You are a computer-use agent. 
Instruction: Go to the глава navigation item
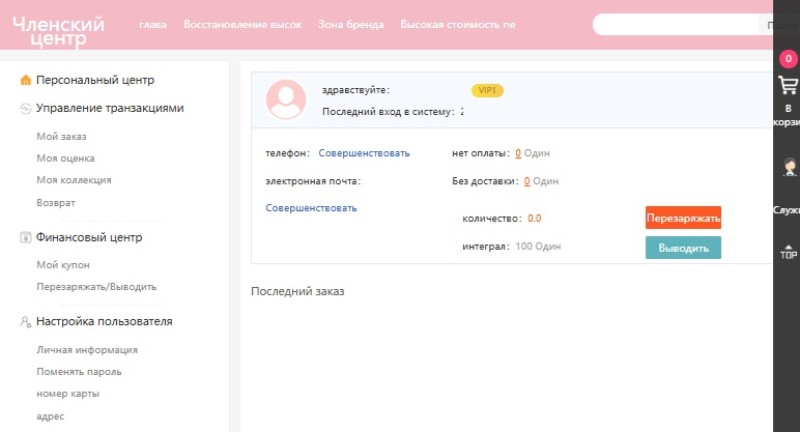coord(153,24)
